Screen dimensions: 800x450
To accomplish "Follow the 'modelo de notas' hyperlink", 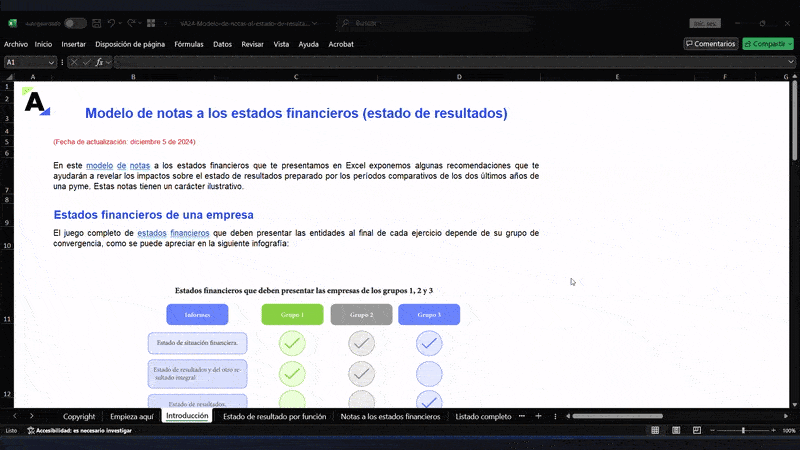I will click(118, 165).
